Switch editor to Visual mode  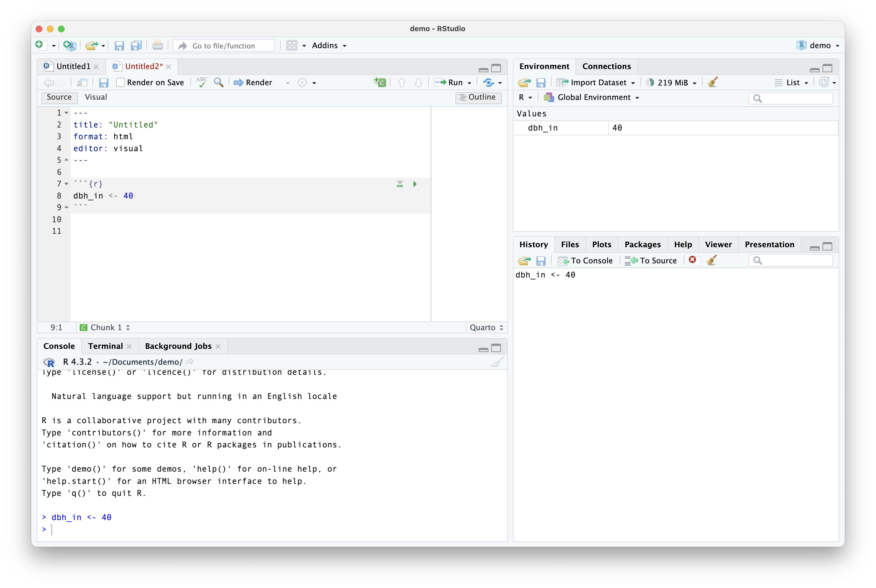click(96, 97)
